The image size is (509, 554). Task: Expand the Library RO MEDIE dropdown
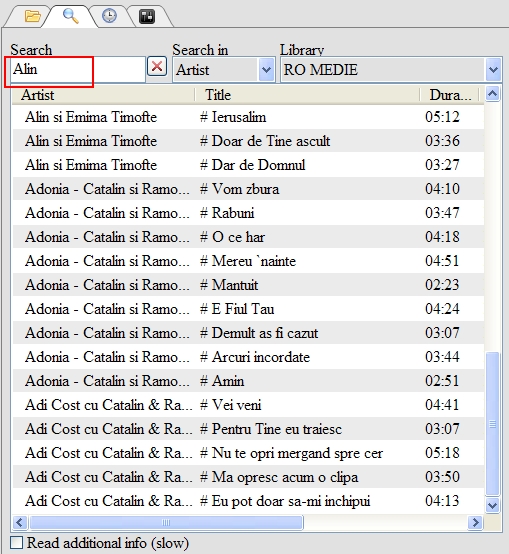pos(493,70)
